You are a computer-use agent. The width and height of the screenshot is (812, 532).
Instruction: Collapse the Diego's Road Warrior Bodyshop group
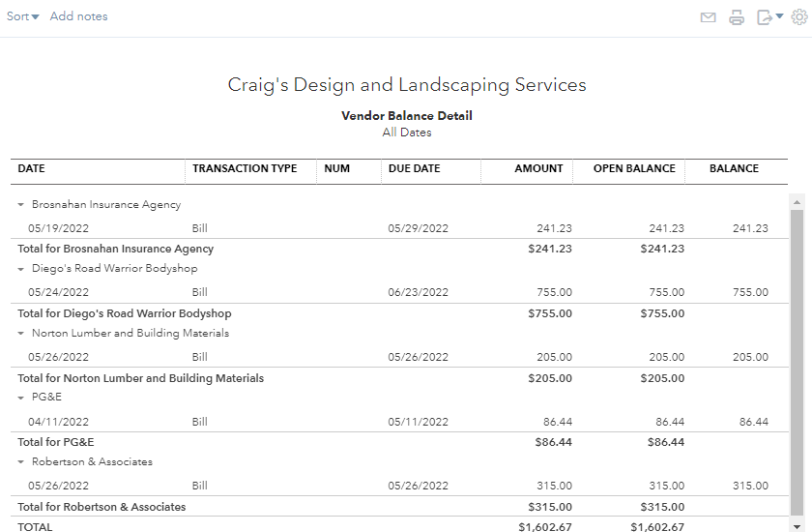tap(20, 269)
